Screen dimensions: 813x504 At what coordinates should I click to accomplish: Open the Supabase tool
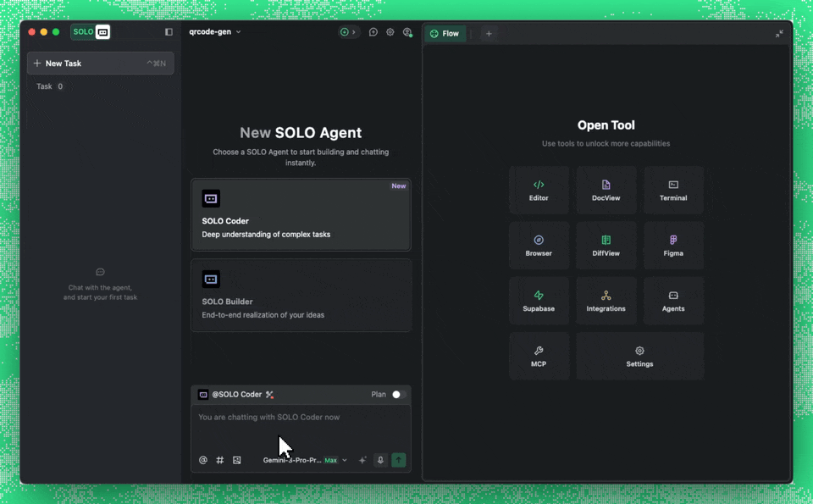tap(539, 302)
